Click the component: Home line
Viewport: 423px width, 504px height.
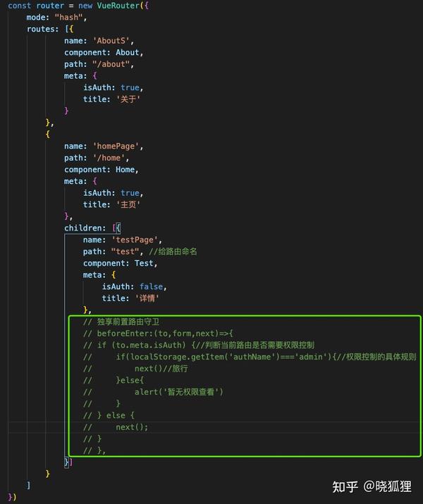coord(101,170)
